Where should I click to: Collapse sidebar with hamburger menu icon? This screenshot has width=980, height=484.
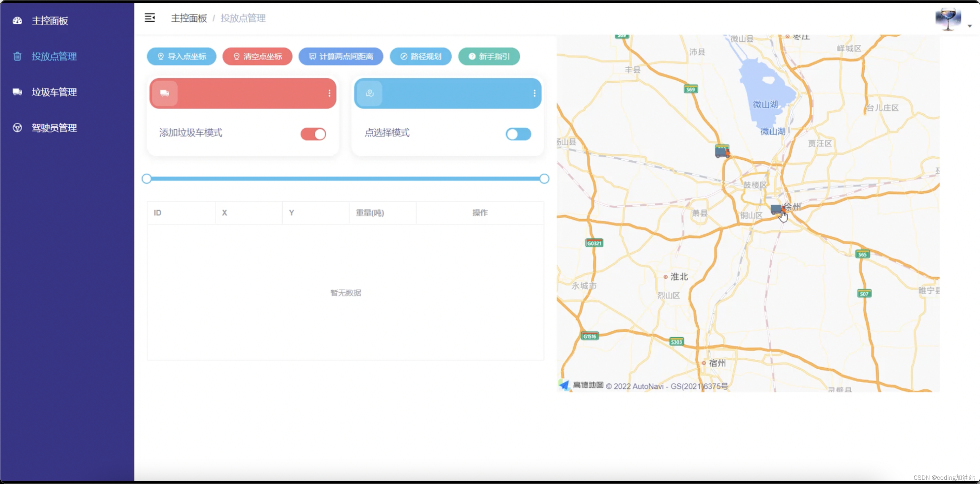[149, 18]
